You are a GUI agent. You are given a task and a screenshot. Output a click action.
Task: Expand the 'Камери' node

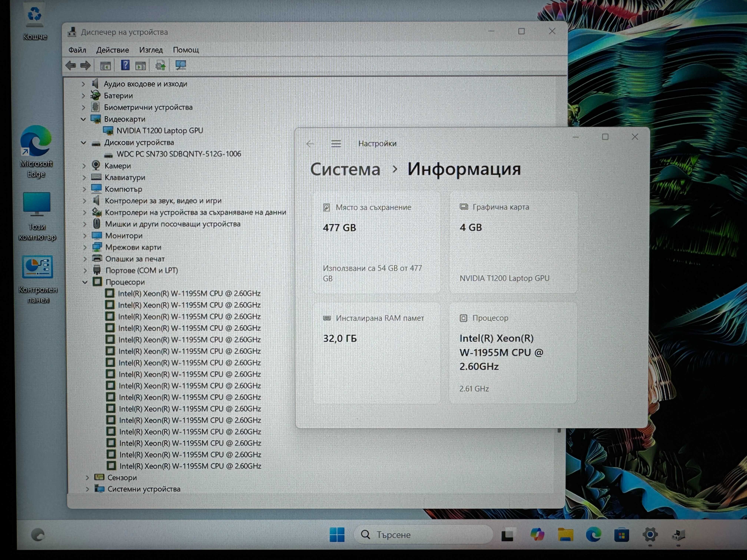84,166
